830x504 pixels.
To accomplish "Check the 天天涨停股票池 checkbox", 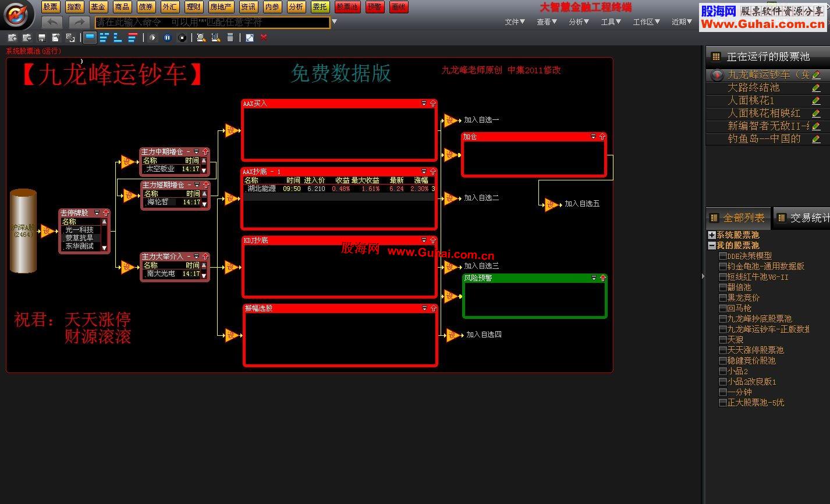I will [x=722, y=350].
